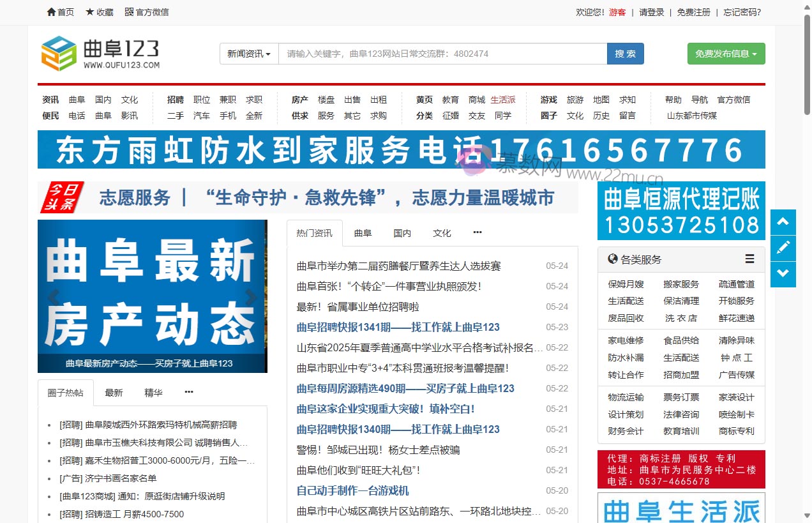Click the list menu icon in 各类服务 header
Screen dimensions: 812x523
click(749, 259)
